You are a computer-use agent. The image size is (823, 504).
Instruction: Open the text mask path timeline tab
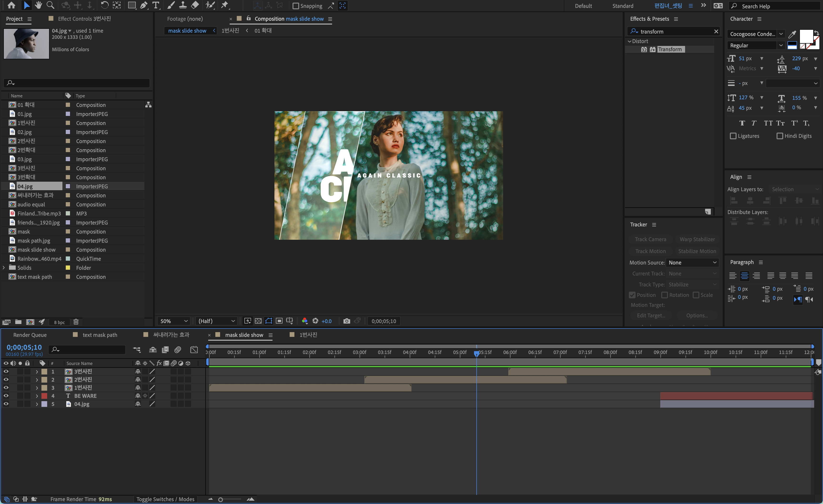point(100,335)
